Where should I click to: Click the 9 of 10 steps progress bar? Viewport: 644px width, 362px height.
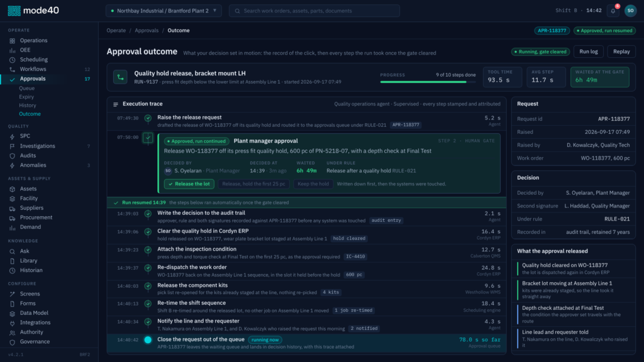(428, 82)
